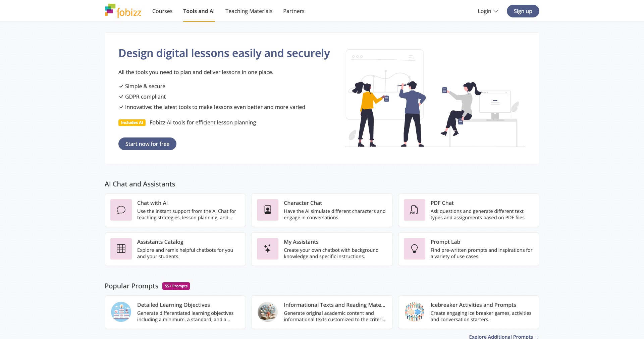Click the fobizz logo
Image resolution: width=644 pixels, height=339 pixels.
click(123, 11)
